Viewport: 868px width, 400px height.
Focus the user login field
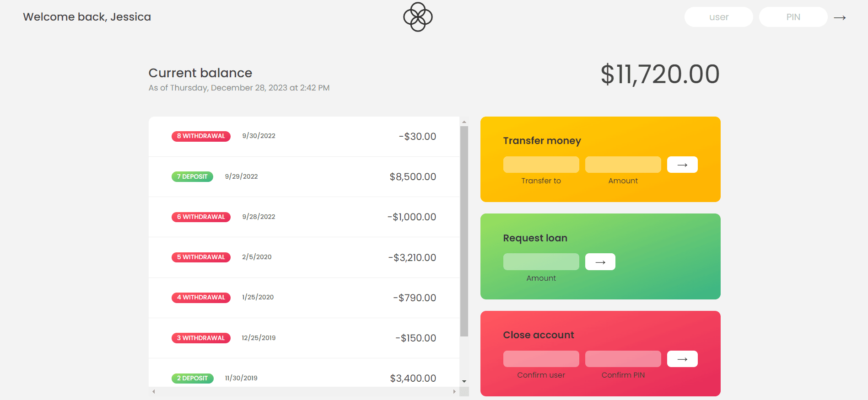click(x=718, y=17)
